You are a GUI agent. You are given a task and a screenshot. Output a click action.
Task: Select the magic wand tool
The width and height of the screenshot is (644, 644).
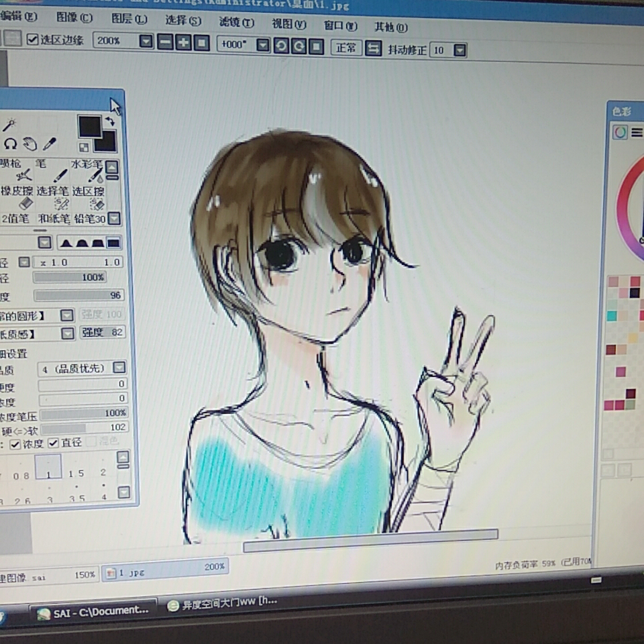(x=9, y=125)
